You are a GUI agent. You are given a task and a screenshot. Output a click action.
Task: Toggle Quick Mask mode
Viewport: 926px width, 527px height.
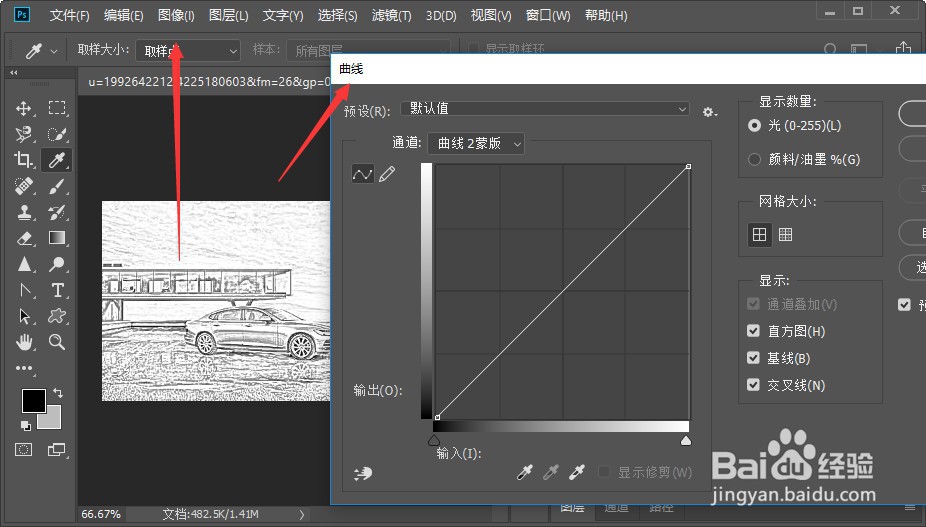click(x=24, y=450)
